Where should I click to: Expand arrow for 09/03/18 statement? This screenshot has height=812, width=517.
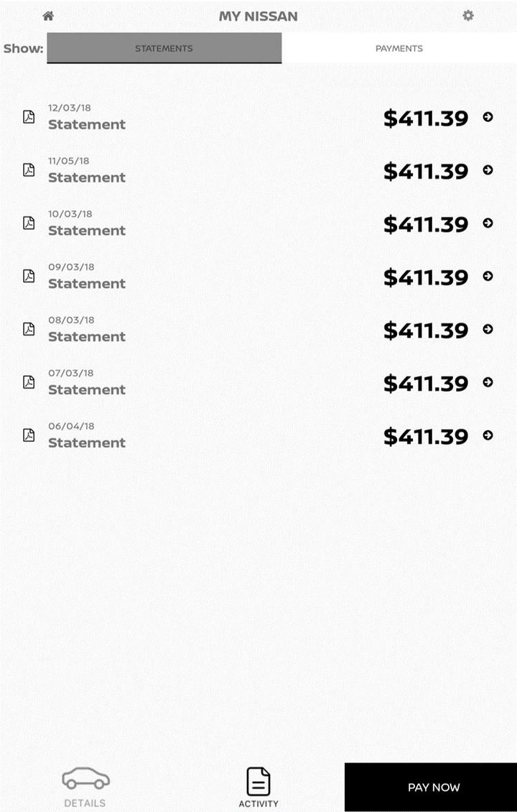tap(488, 276)
